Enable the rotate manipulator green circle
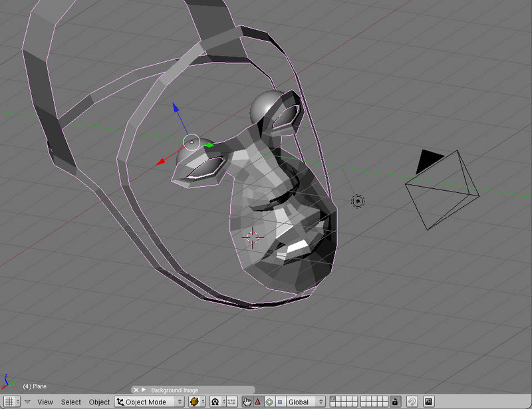The image size is (532, 409). coord(269,402)
